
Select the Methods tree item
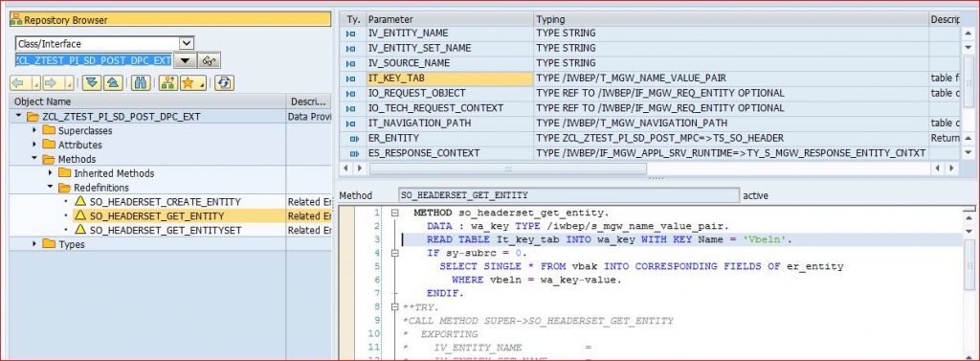tap(77, 160)
